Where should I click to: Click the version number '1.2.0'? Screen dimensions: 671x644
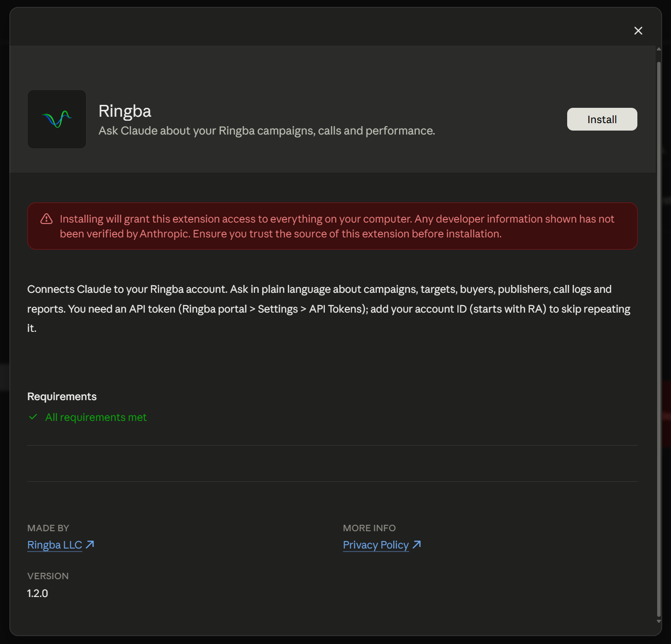[x=38, y=593]
